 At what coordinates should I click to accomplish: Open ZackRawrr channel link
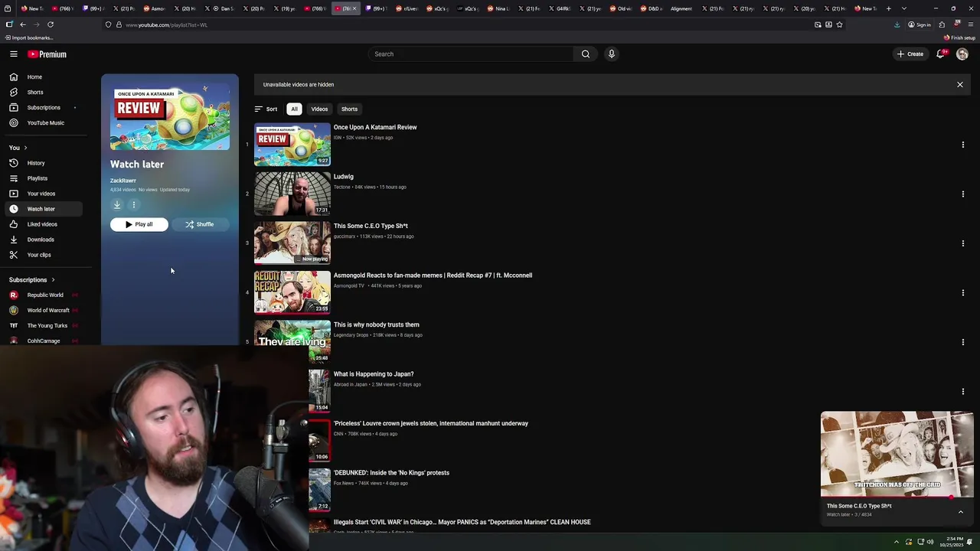pos(122,181)
